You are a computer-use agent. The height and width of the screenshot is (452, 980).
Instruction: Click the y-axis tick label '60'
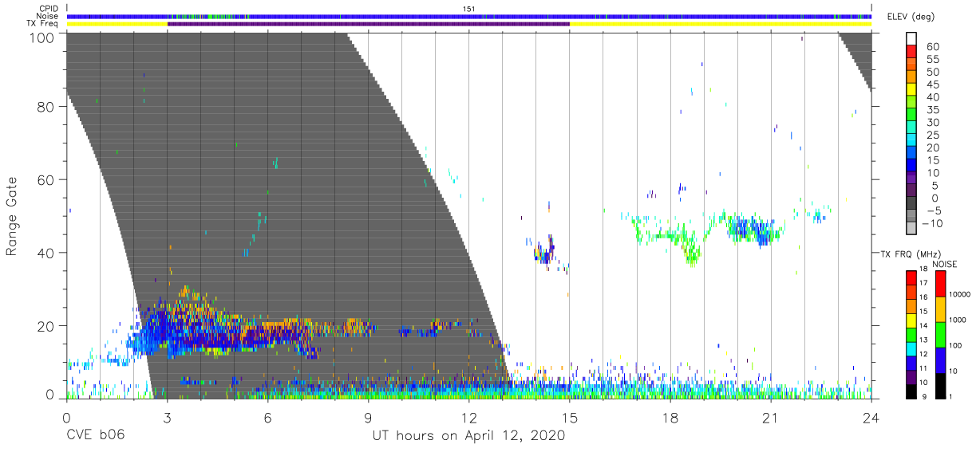pyautogui.click(x=46, y=179)
